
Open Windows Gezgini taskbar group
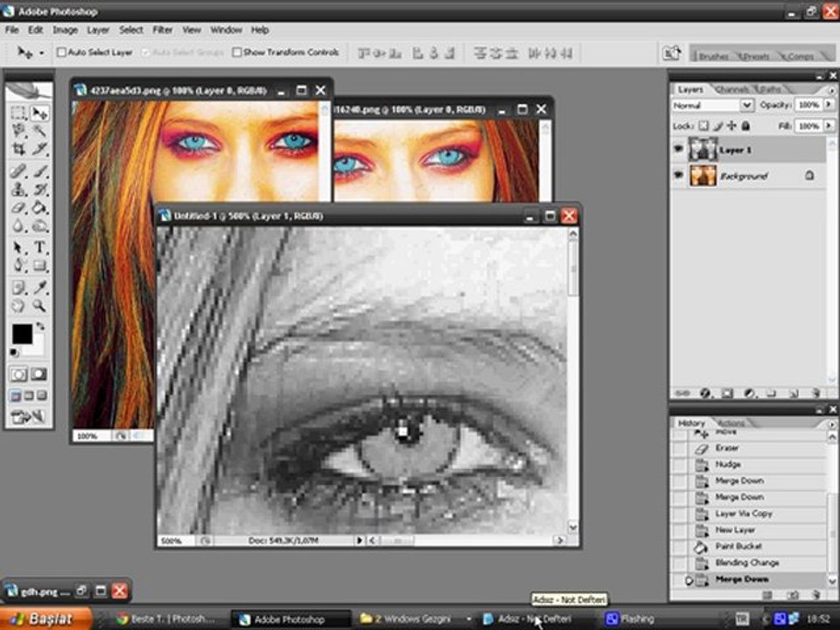pos(415,619)
